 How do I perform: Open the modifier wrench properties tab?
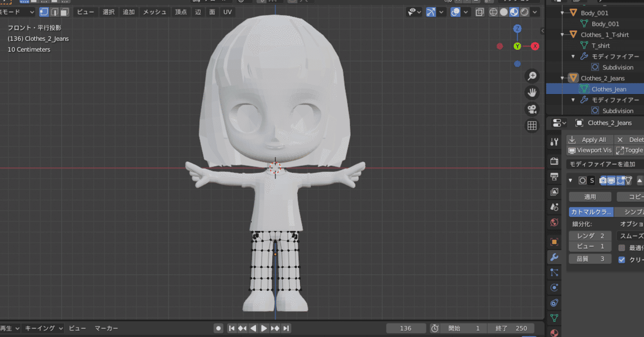[554, 257]
